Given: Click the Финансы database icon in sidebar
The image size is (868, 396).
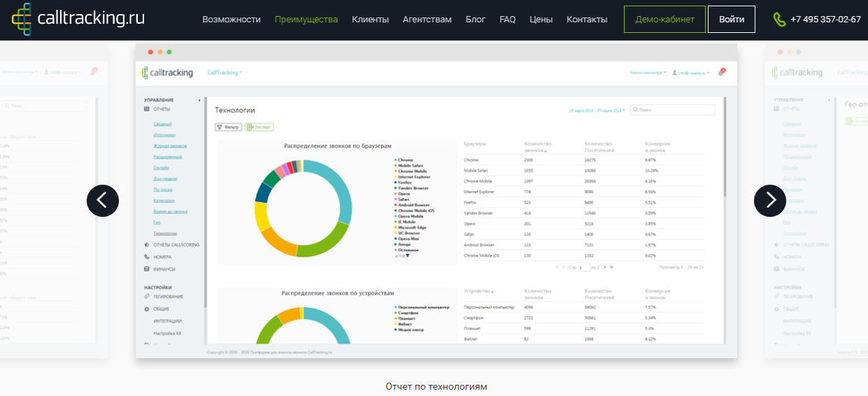Looking at the screenshot, I should [146, 269].
